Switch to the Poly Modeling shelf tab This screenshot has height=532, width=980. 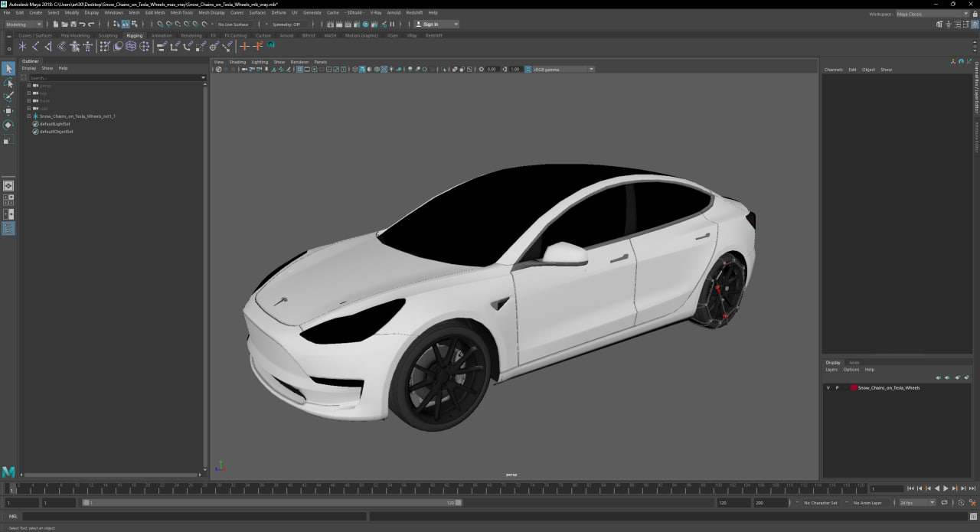(x=75, y=35)
